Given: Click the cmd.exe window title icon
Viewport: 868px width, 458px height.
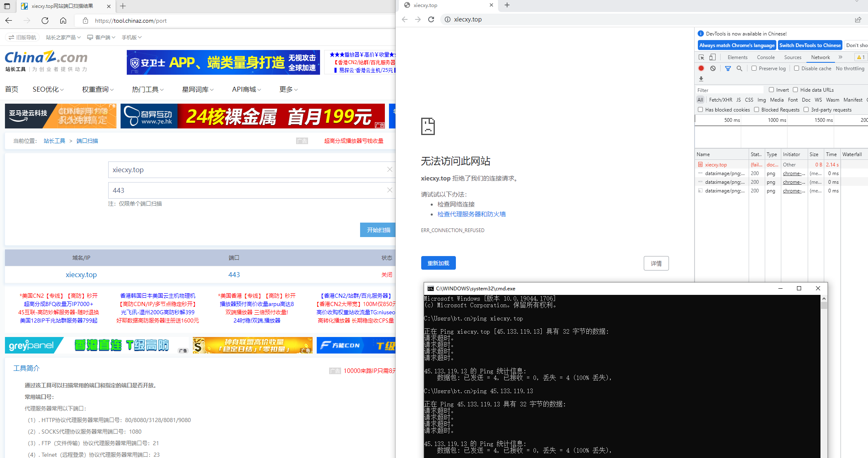Looking at the screenshot, I should pos(430,288).
